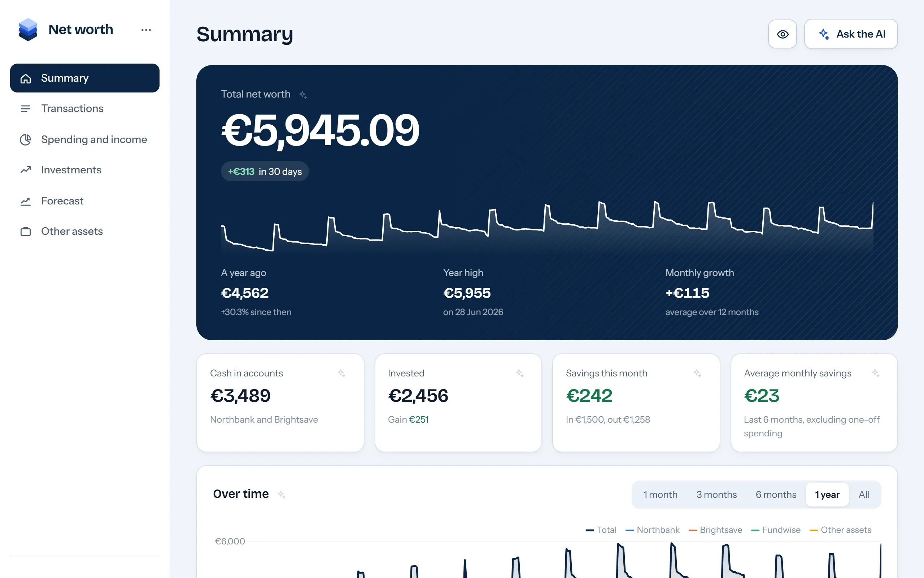
Task: Click the Year high €5,955 figure
Action: point(467,293)
